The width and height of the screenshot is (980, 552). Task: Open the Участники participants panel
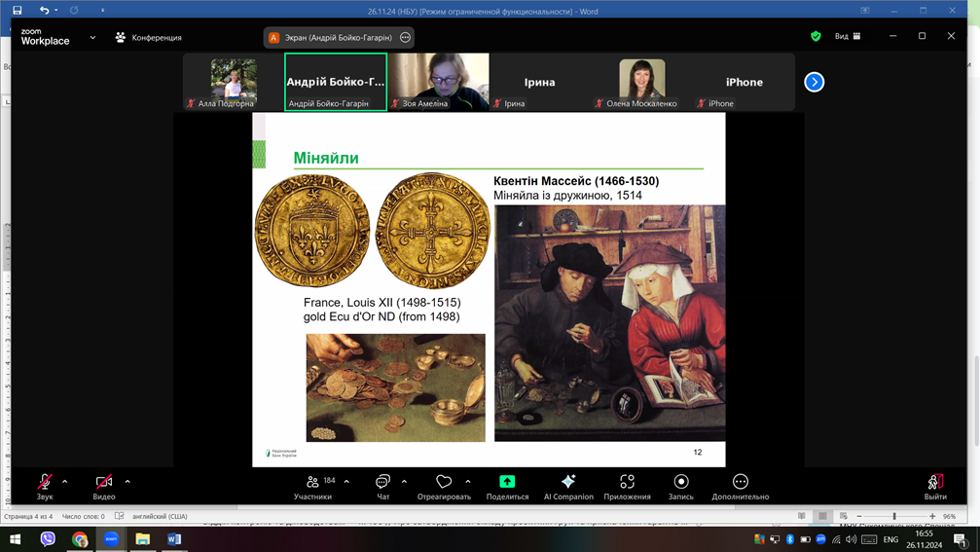pos(312,483)
